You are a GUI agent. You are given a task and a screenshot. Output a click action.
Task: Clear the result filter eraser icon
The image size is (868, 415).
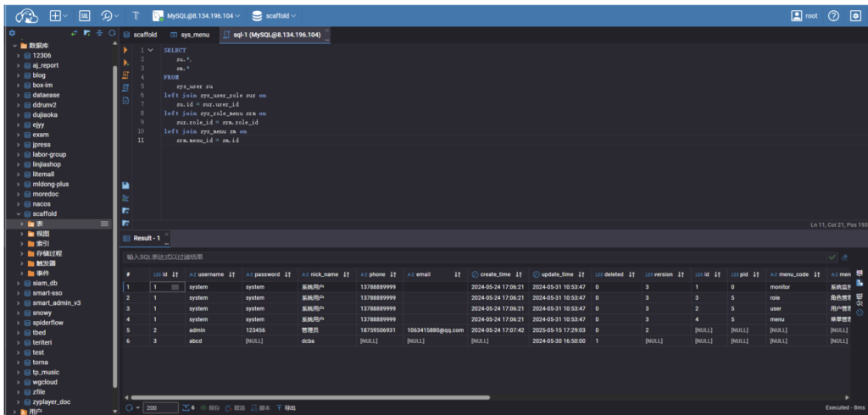coord(845,257)
